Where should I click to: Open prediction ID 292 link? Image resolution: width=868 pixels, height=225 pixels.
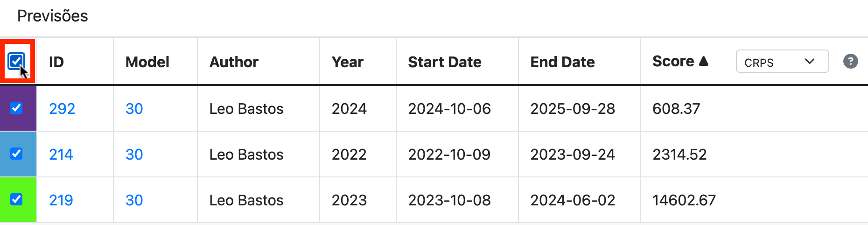click(x=62, y=109)
